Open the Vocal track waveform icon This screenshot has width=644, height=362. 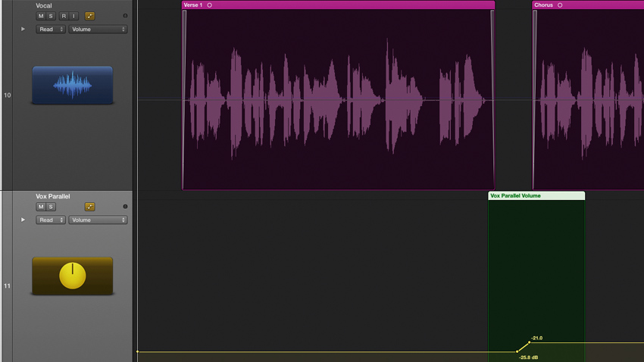click(72, 85)
